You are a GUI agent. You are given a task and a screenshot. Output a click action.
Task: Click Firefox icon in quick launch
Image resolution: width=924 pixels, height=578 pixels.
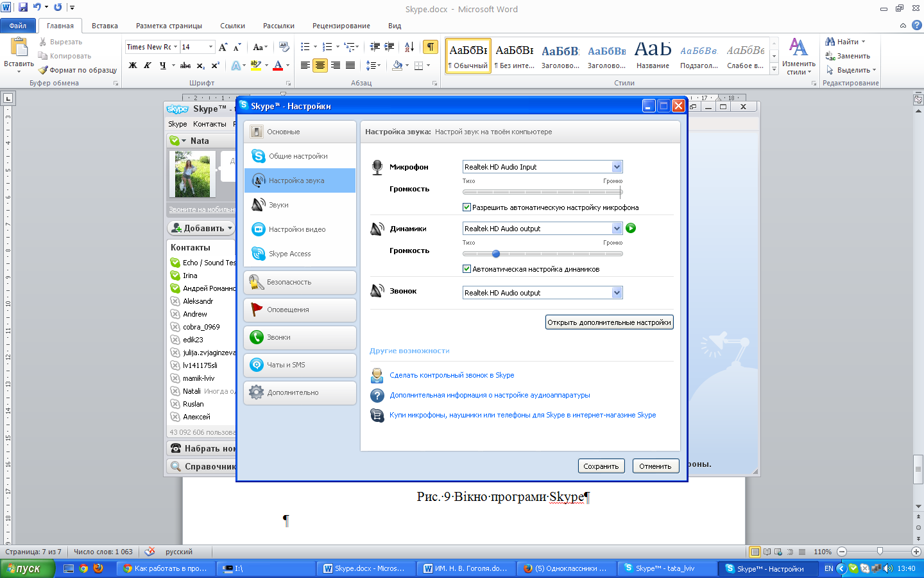[98, 568]
